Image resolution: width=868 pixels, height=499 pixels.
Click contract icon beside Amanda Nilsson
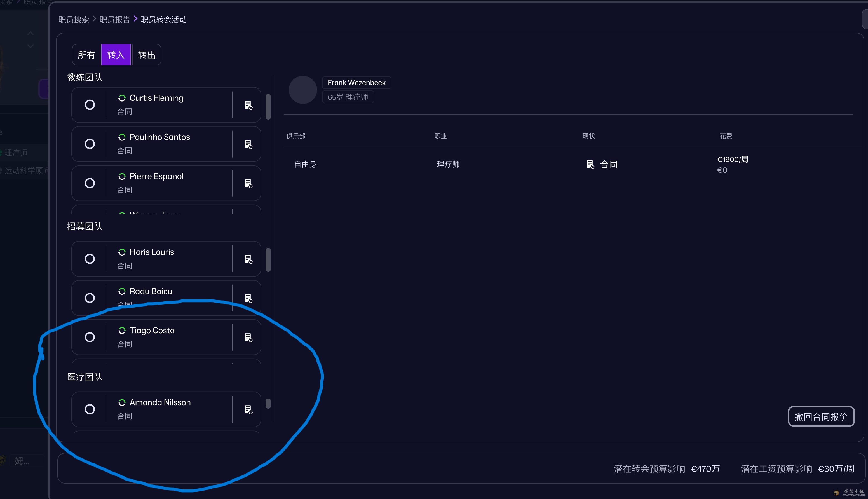coord(248,409)
